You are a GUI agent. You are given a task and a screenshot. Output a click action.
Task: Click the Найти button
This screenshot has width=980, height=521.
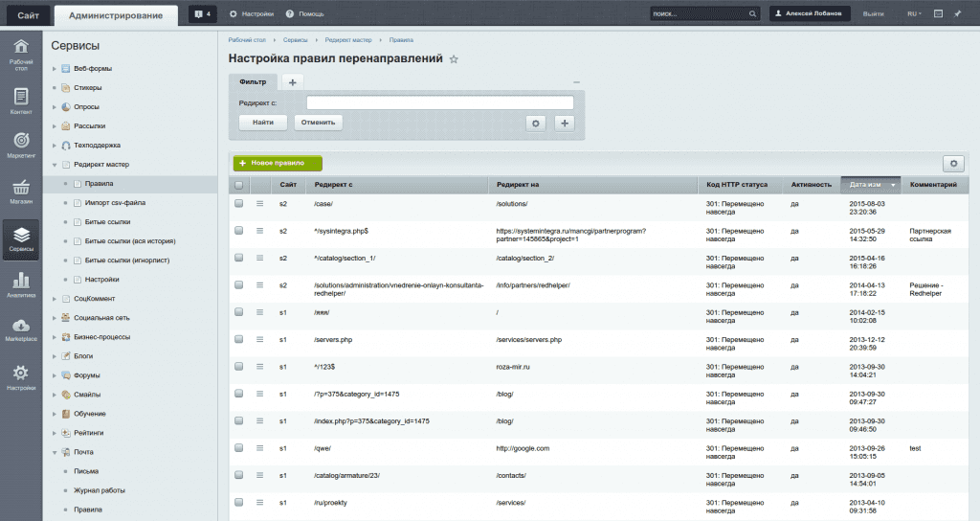263,123
